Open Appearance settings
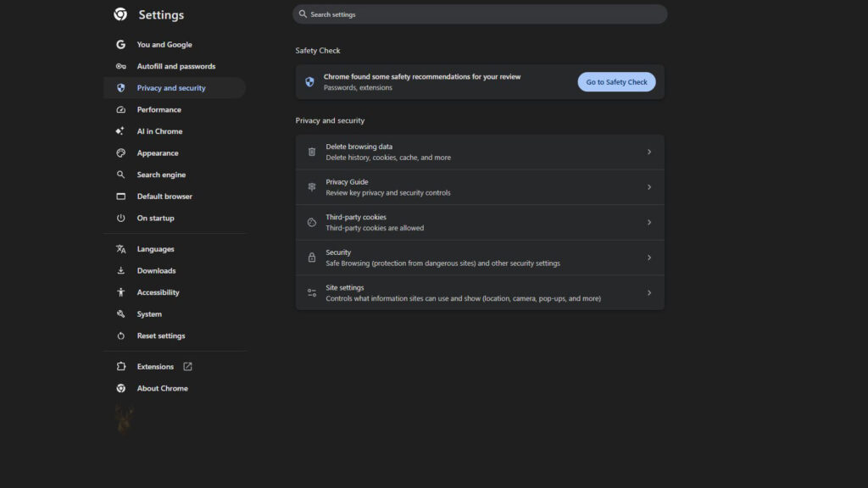 tap(175, 152)
